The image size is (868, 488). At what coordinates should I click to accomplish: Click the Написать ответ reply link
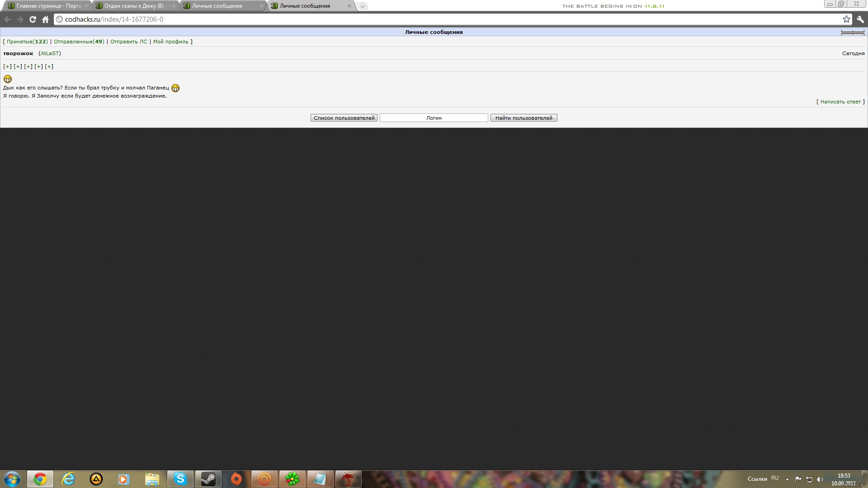click(x=840, y=102)
